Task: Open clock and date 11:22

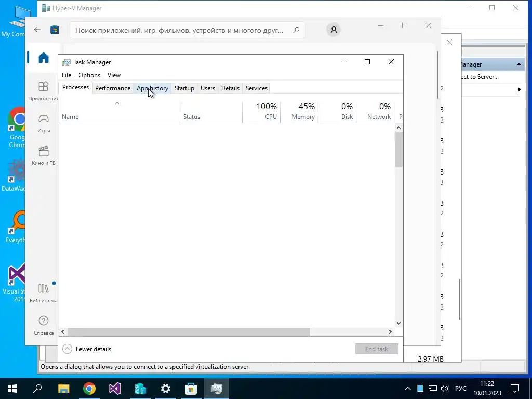Action: (487, 389)
